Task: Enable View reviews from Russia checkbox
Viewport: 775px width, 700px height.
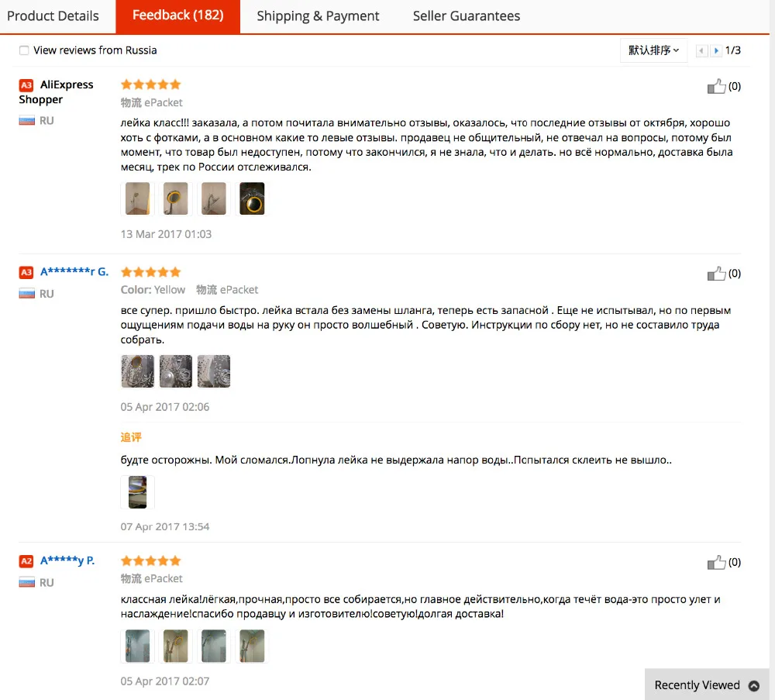Action: (x=24, y=50)
